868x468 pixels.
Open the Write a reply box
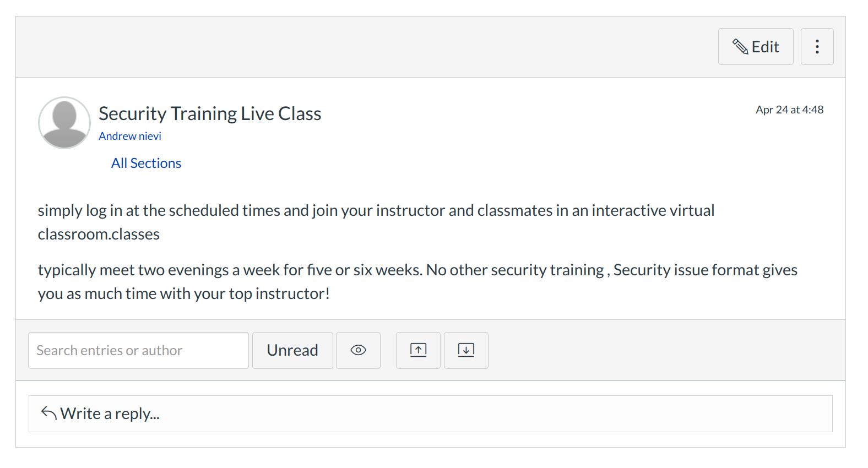coord(430,413)
